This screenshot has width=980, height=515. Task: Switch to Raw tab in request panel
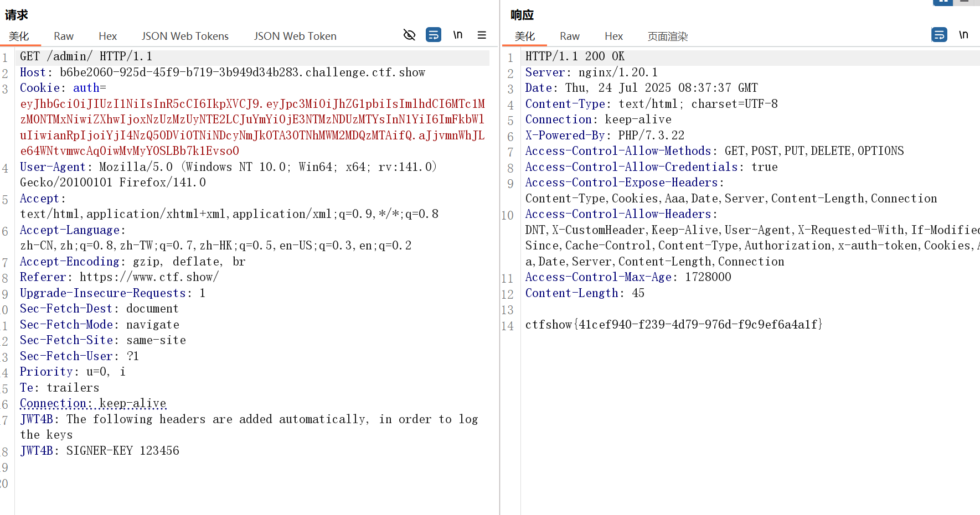(64, 36)
